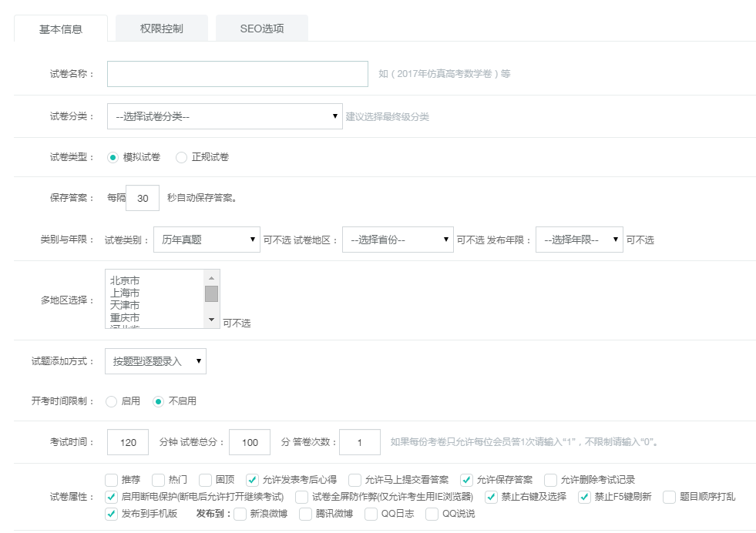The width and height of the screenshot is (756, 533).
Task: Open the 试卷分类 dropdown
Action: click(x=224, y=116)
